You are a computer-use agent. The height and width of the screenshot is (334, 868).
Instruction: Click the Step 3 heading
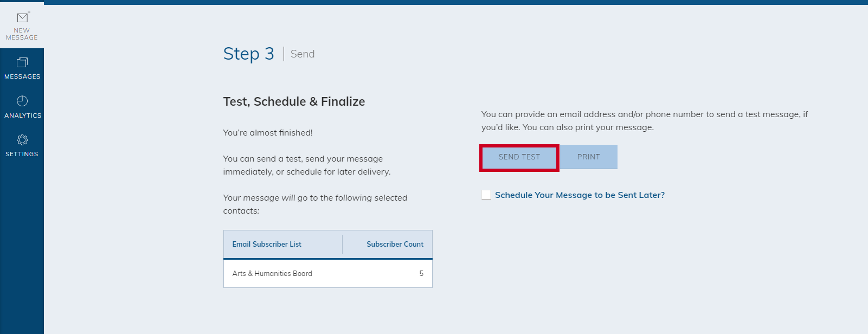[x=249, y=54]
